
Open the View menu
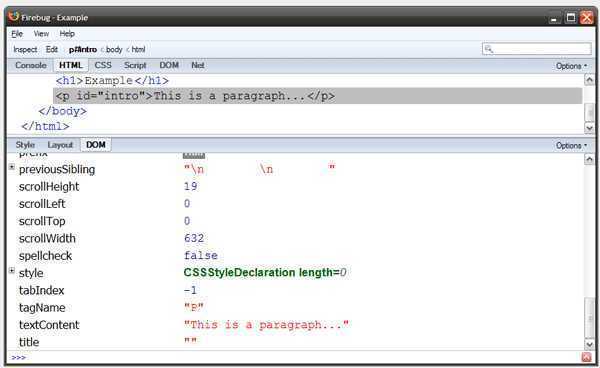point(41,34)
